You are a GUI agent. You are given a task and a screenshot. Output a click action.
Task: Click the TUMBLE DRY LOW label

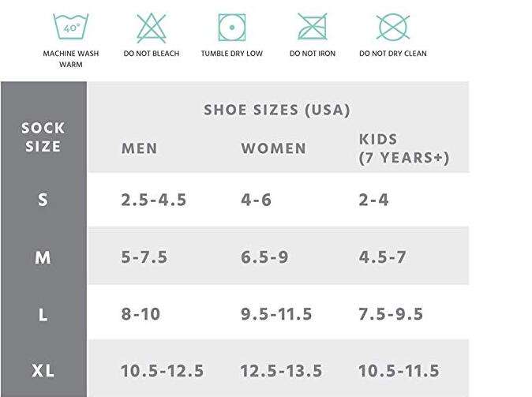232,54
